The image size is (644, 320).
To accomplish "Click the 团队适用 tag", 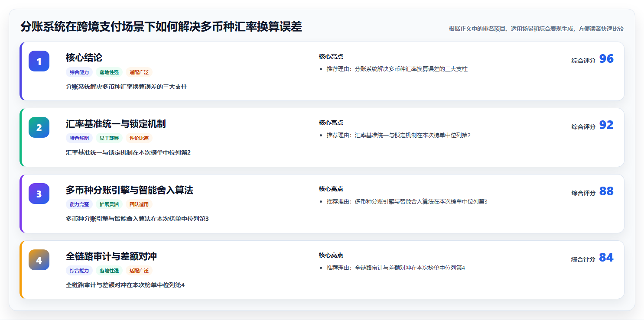I will tap(139, 204).
